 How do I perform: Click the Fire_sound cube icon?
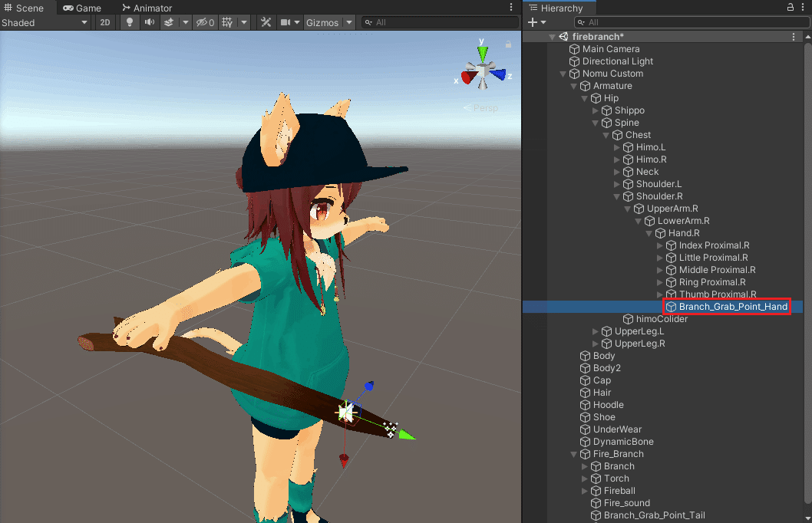596,503
